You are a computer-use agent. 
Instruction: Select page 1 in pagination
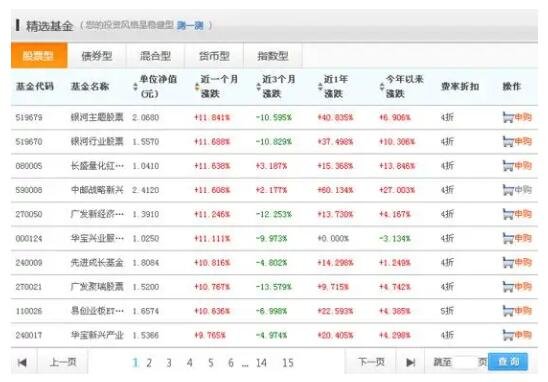click(x=135, y=363)
